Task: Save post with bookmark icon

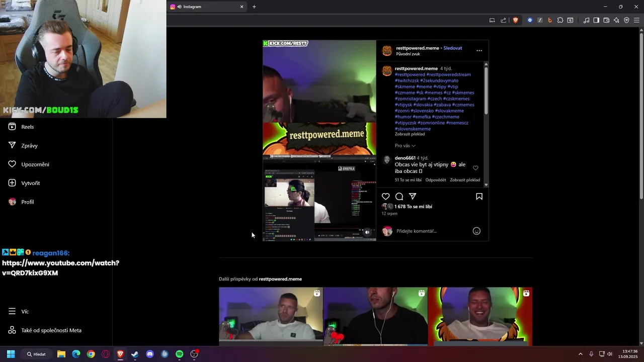Action: coord(479,197)
